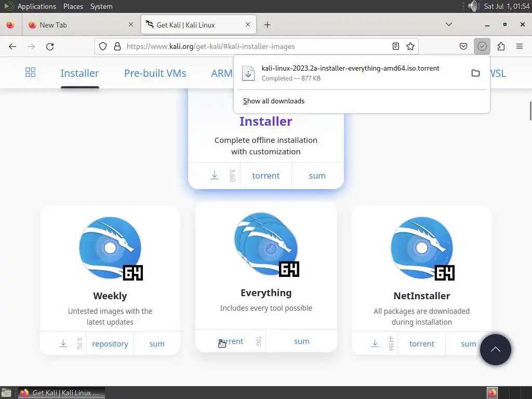The height and width of the screenshot is (399, 532).
Task: Reload the Kali page
Action: click(50, 46)
